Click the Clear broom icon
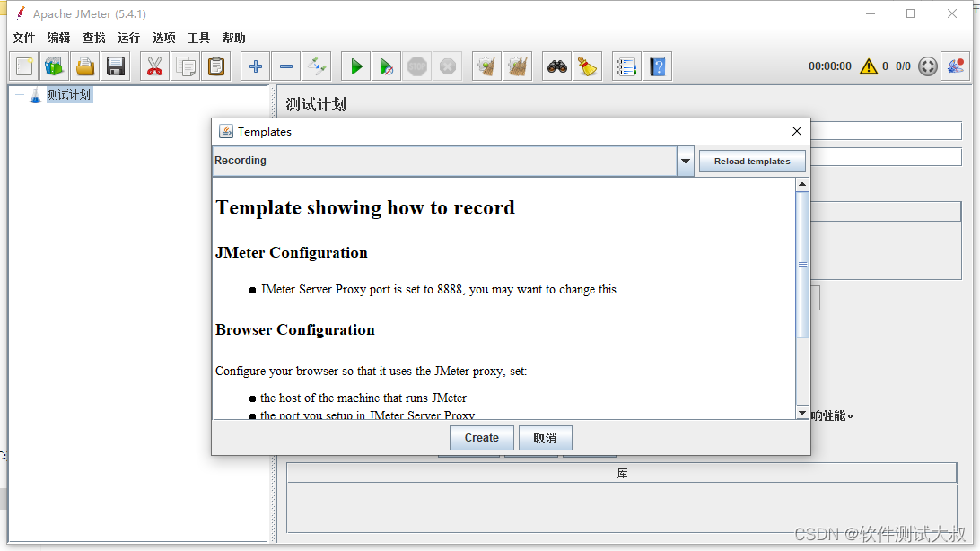Viewport: 980px width, 551px height. click(x=486, y=66)
